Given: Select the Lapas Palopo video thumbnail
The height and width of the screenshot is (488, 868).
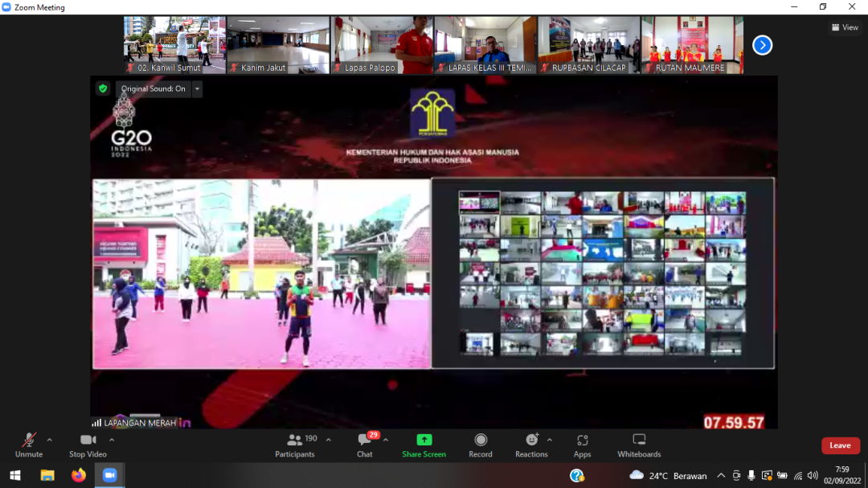Looking at the screenshot, I should (x=383, y=45).
